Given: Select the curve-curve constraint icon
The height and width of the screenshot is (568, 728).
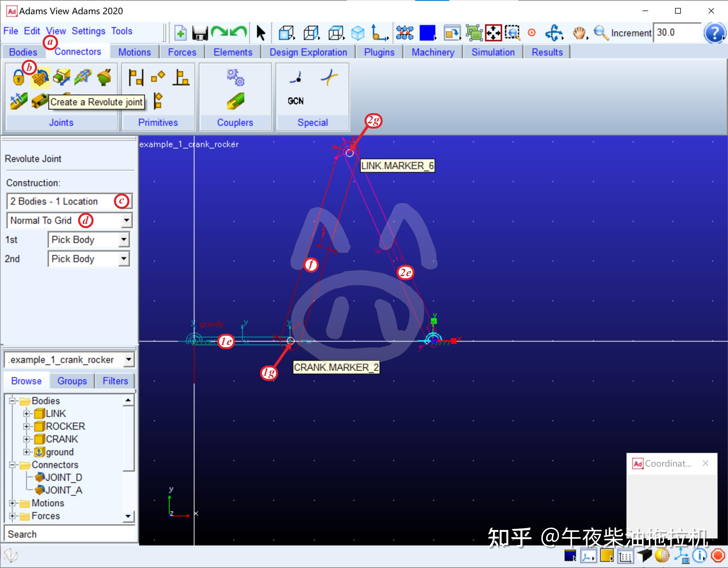Looking at the screenshot, I should 329,77.
